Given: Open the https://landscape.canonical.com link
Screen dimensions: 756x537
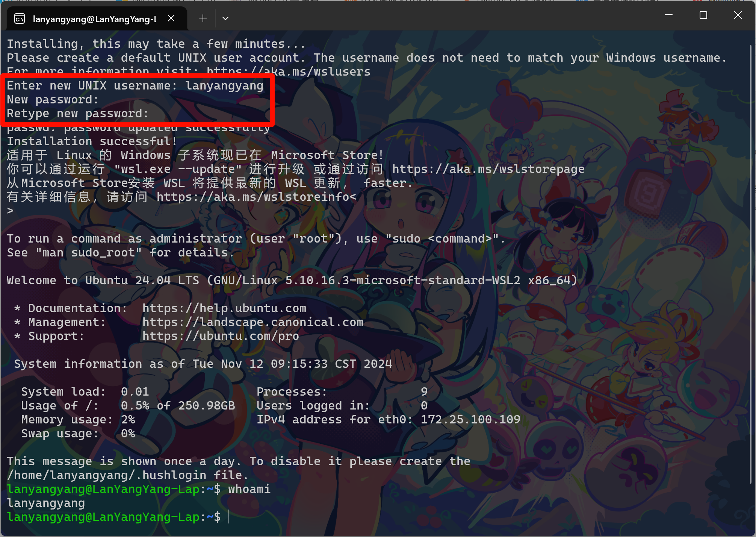Looking at the screenshot, I should point(253,322).
